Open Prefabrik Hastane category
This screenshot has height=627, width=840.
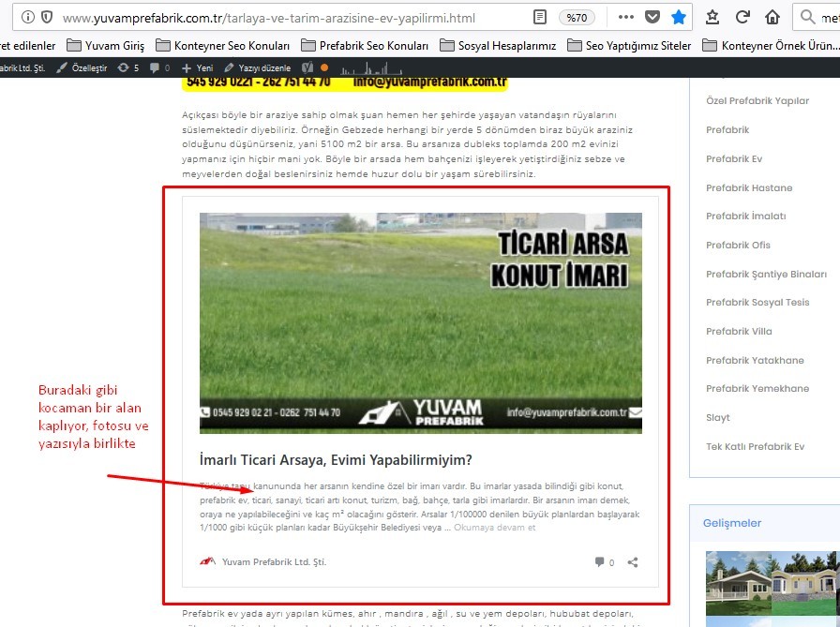pyautogui.click(x=749, y=187)
